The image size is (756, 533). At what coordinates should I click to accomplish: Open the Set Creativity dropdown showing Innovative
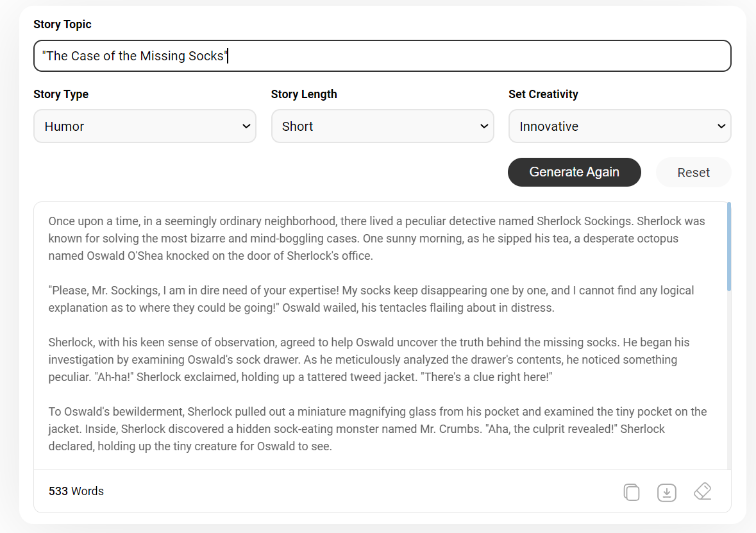click(619, 126)
